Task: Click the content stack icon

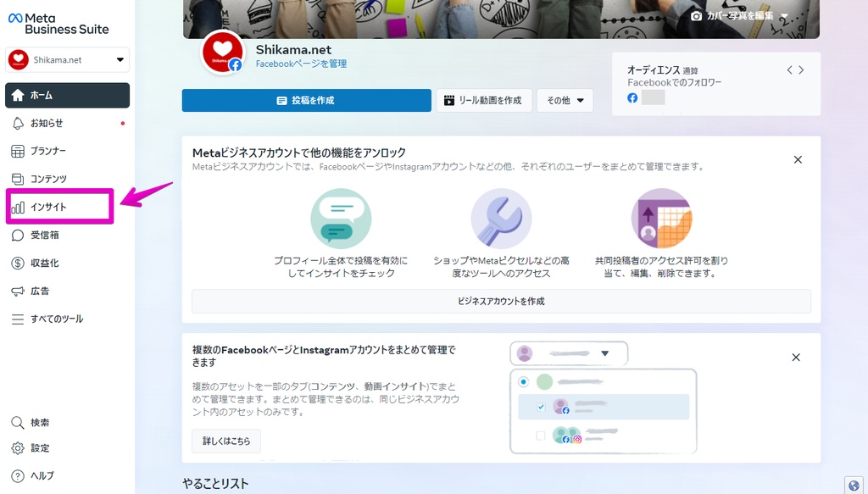Action: click(x=18, y=180)
